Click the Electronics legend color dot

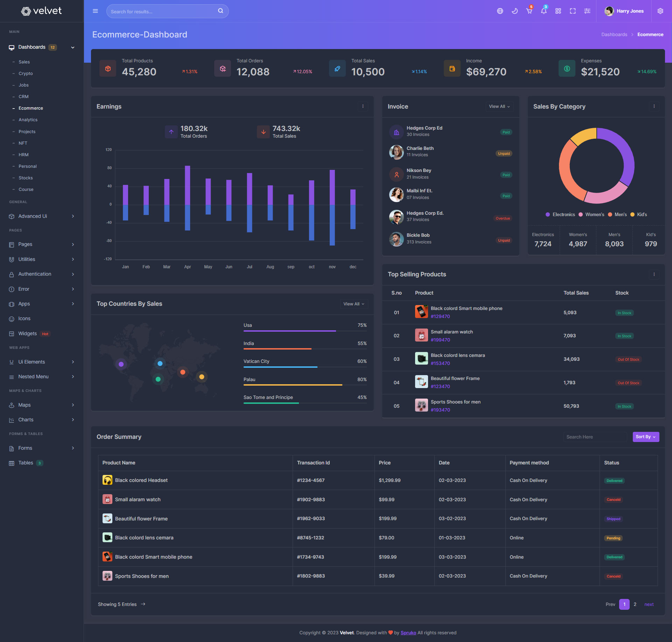[x=548, y=215]
